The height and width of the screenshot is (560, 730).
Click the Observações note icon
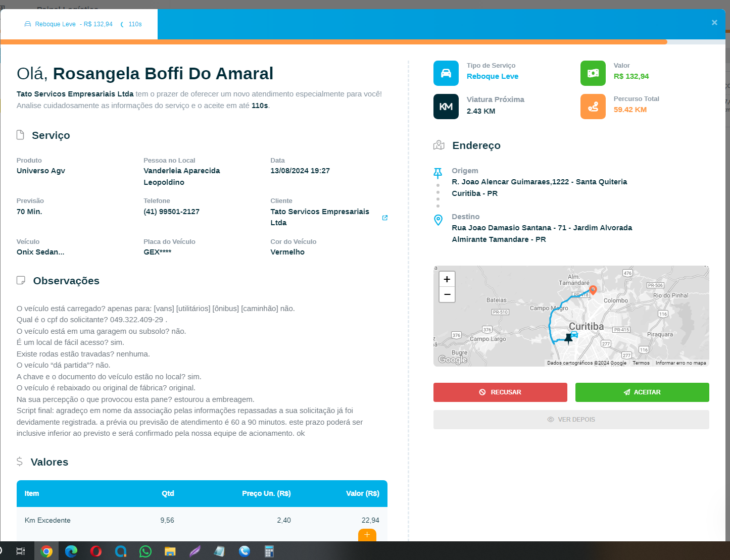tap(21, 280)
